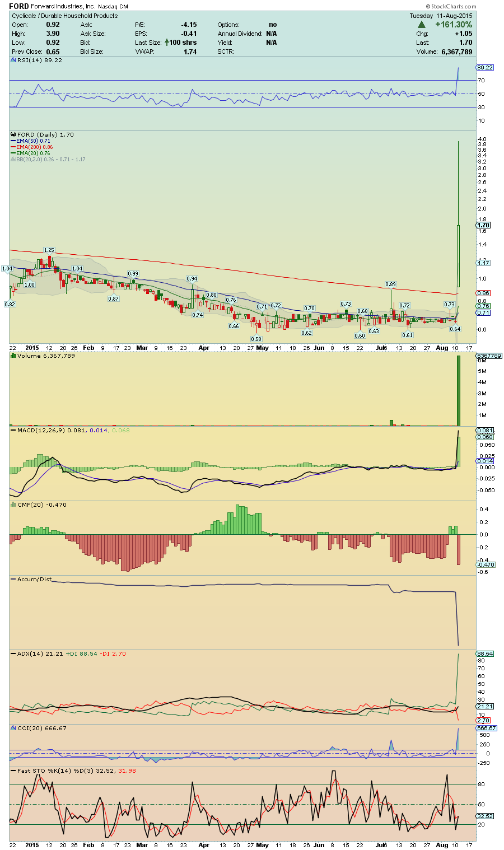504x850 pixels.
Task: Click the EPS value -0.41
Action: coord(189,34)
